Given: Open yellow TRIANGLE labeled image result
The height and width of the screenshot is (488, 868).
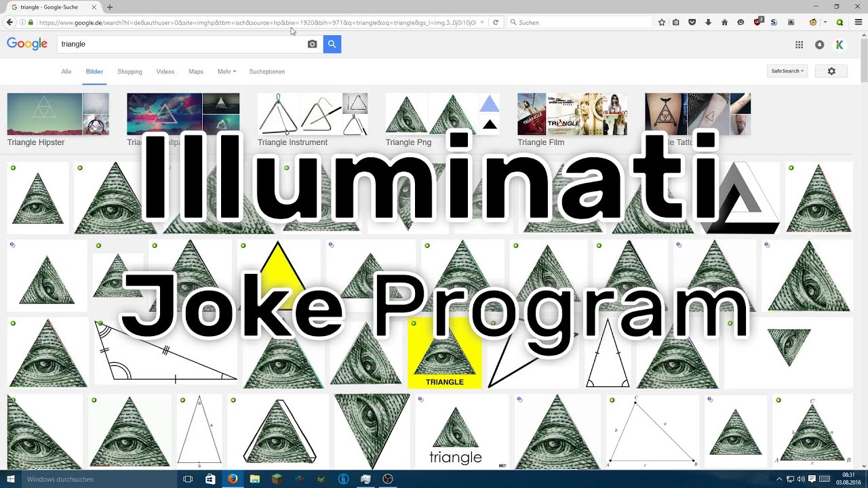Looking at the screenshot, I should (445, 353).
